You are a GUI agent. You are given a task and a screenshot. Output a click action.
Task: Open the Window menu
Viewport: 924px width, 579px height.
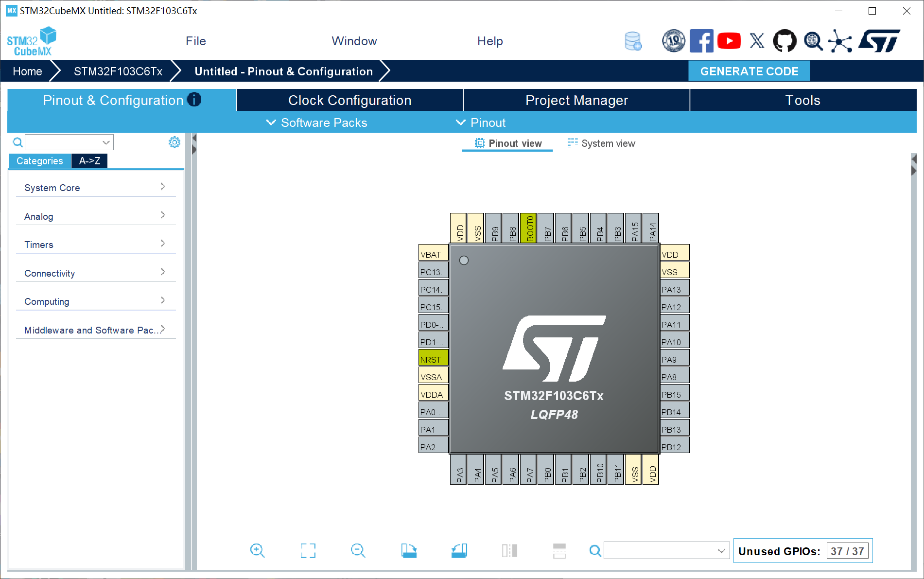coord(354,41)
